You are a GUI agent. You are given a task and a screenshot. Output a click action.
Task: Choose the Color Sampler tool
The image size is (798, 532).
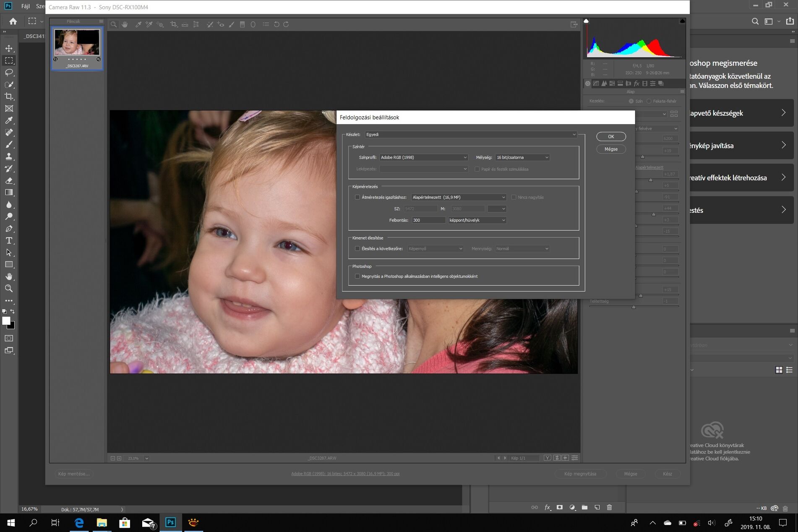coord(149,24)
